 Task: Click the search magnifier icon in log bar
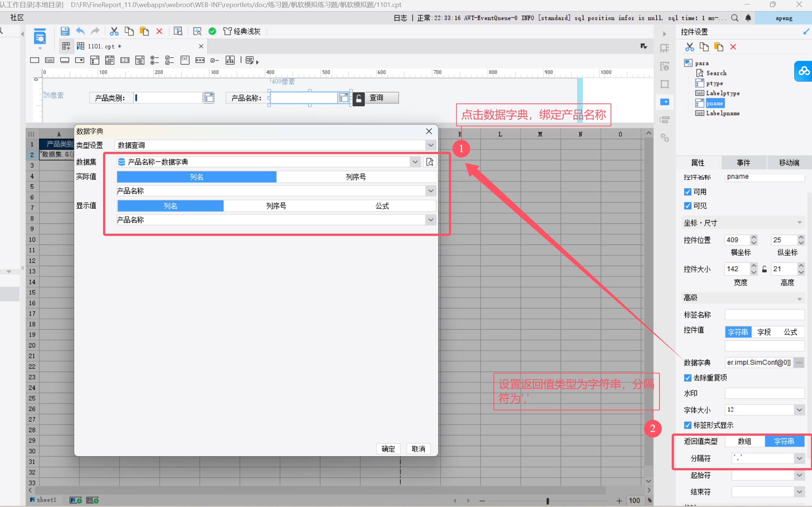pyautogui.click(x=734, y=18)
